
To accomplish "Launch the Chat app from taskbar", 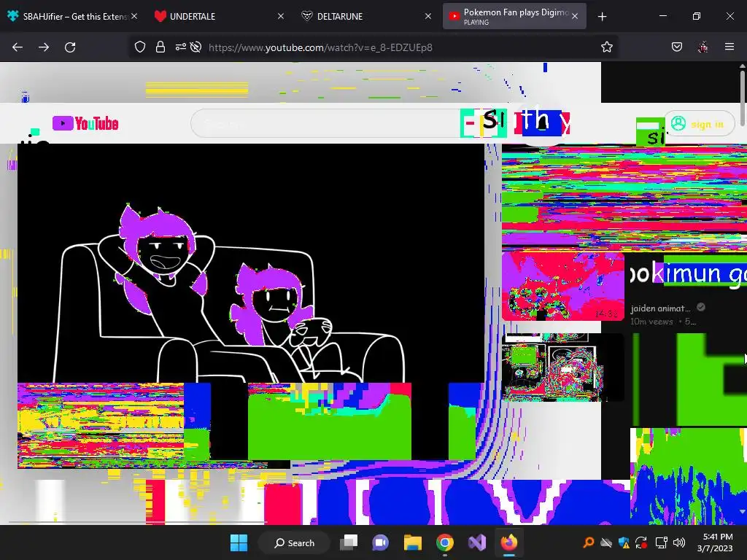I will 380,542.
